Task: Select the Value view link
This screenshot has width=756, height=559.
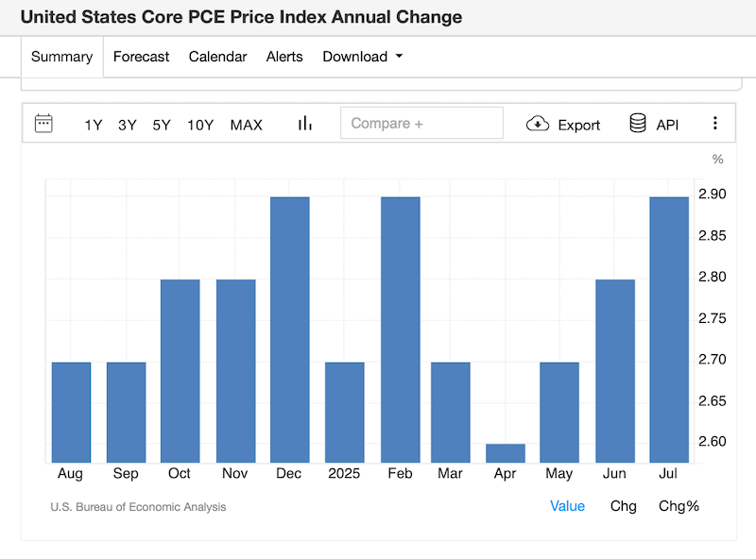Action: 567,506
